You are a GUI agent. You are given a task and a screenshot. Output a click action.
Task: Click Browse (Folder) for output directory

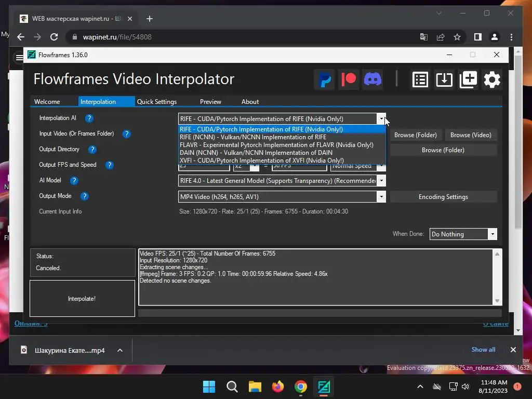pyautogui.click(x=443, y=150)
